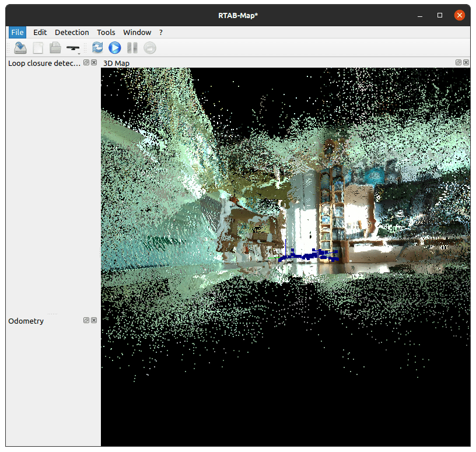Image resolution: width=476 pixels, height=452 pixels.
Task: Click the blue trajectory path in 3D map
Action: click(x=306, y=255)
